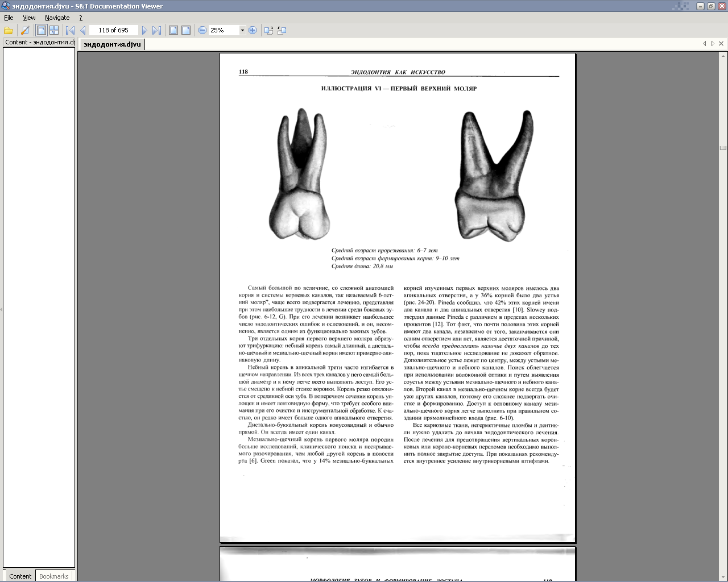728x582 pixels.
Task: Click the vertical scrollbar thumb
Action: (x=723, y=148)
